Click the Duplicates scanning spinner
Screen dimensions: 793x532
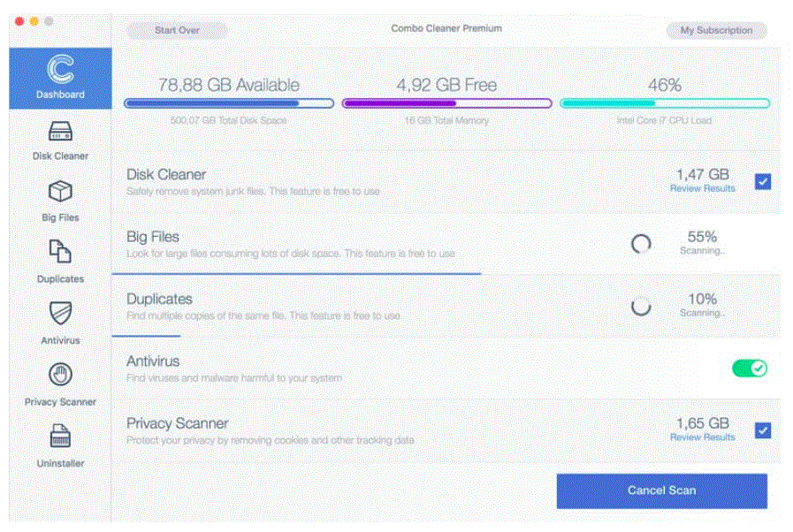641,306
